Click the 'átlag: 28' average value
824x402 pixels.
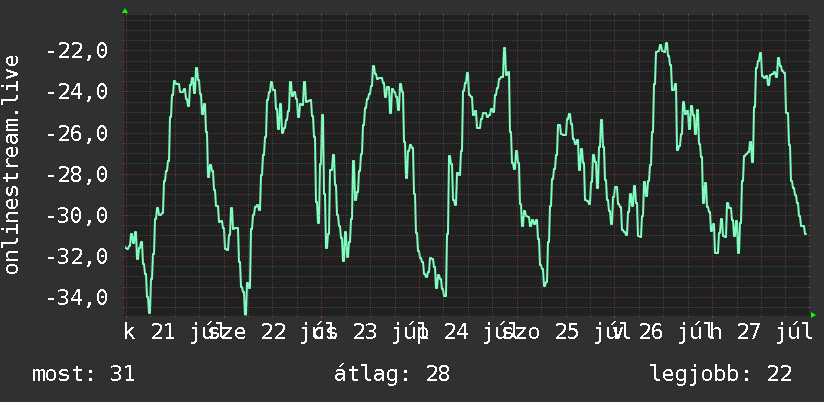[x=392, y=374]
